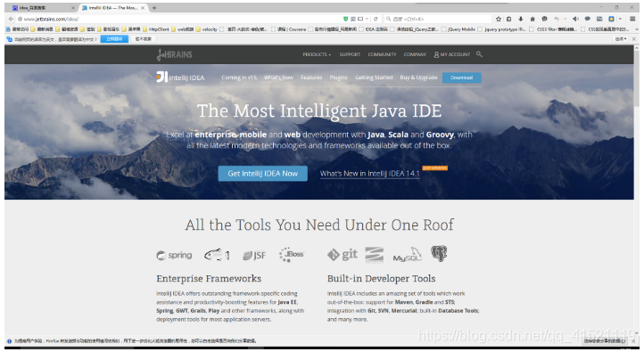Expand the address bar history dropdown arrow
644x352 pixels.
tap(367, 19)
